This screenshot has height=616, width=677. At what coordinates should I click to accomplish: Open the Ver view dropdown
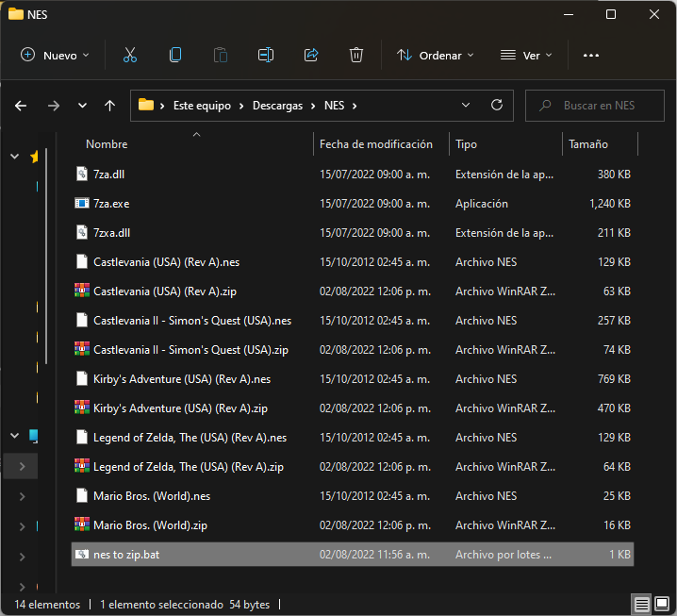[x=526, y=56]
